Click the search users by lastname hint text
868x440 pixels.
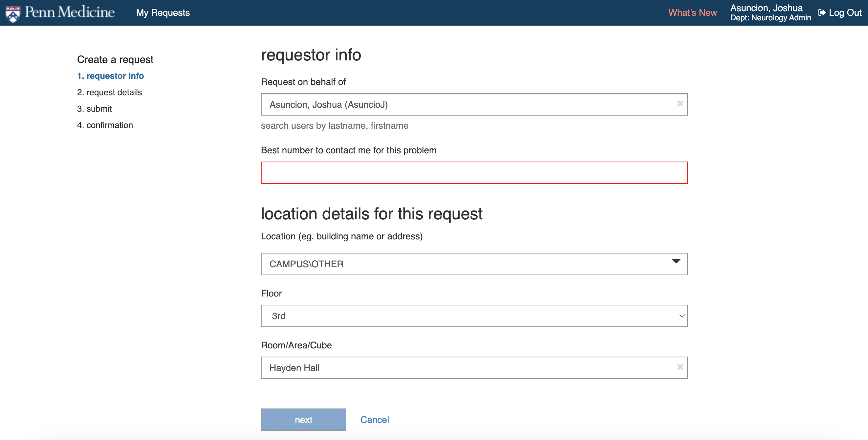click(335, 126)
